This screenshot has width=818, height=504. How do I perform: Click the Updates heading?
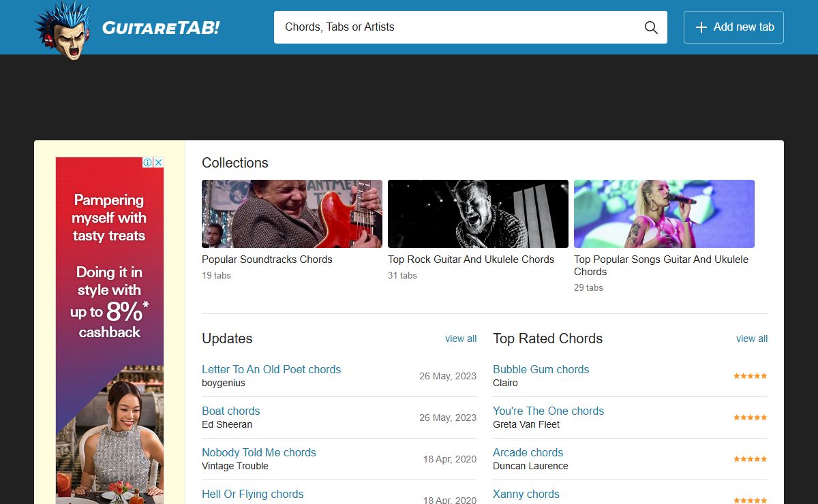227,338
